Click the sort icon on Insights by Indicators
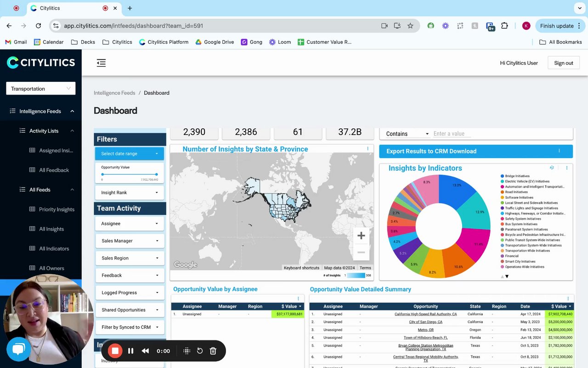 [552, 168]
